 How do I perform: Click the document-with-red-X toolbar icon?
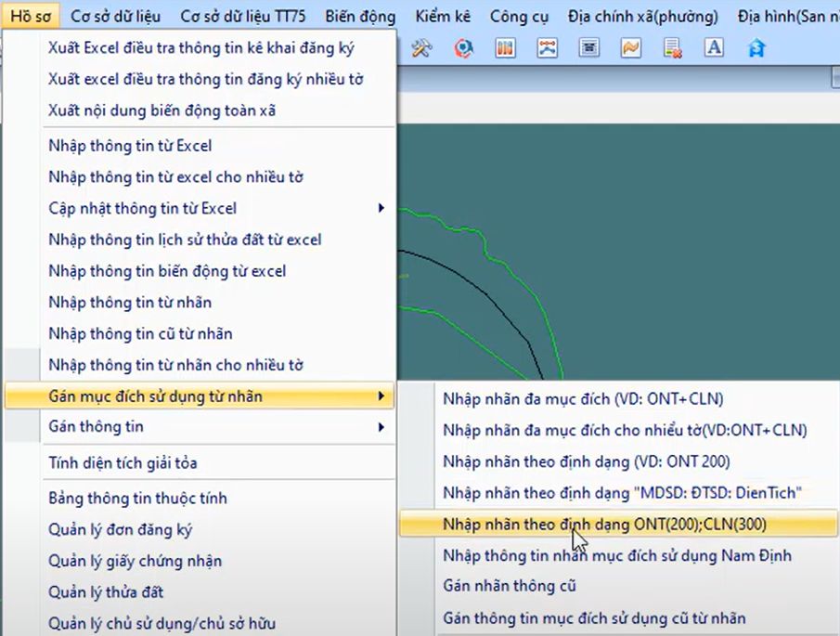(672, 48)
